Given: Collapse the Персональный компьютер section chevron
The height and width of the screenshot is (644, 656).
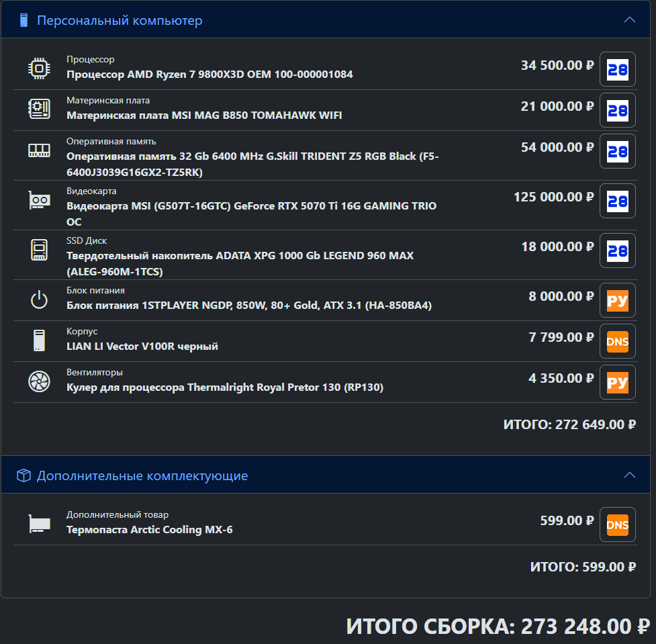Looking at the screenshot, I should click(630, 20).
